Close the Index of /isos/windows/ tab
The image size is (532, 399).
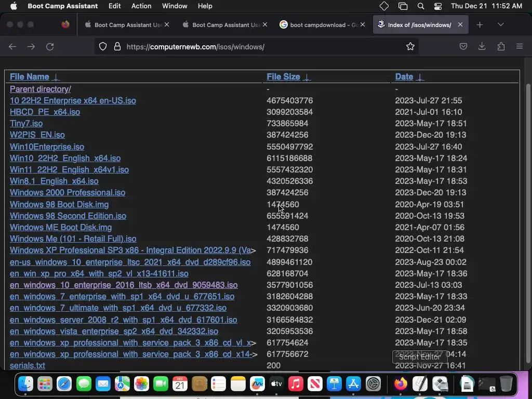tap(460, 24)
